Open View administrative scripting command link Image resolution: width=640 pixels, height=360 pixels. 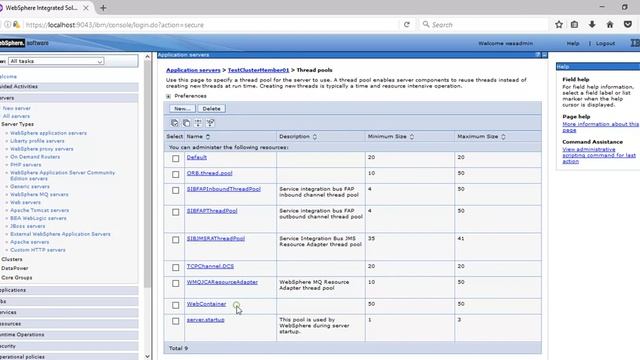click(x=599, y=156)
